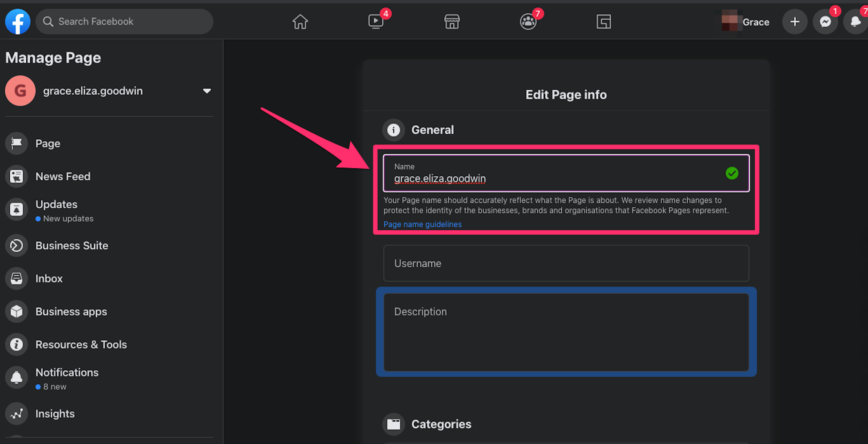
Task: Click the Facebook logo
Action: point(18,21)
